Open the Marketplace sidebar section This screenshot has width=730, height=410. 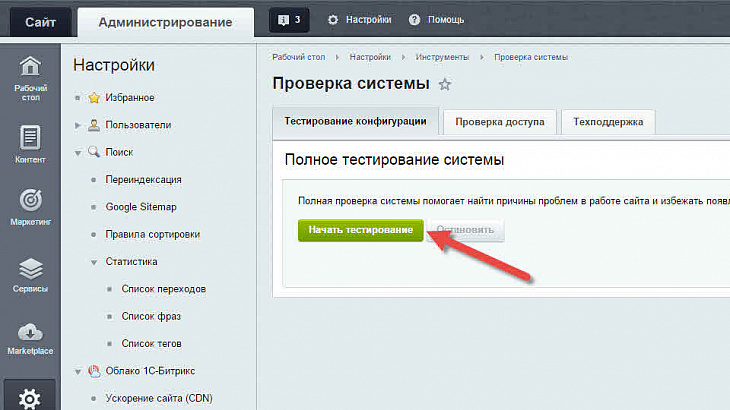[30, 339]
